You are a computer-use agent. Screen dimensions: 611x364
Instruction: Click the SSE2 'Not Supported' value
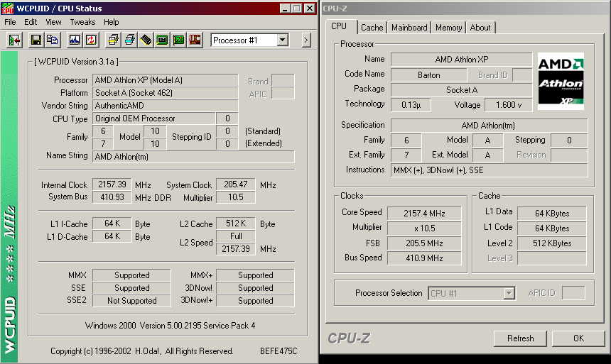(131, 301)
